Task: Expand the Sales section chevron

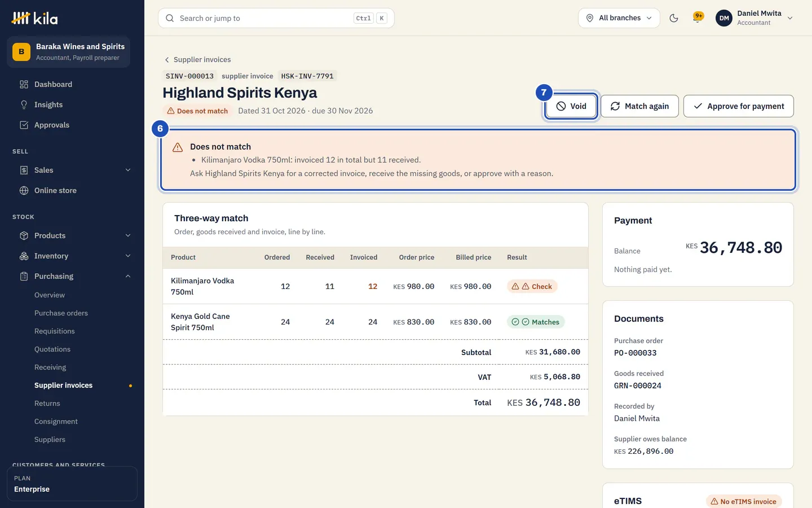Action: click(x=128, y=170)
